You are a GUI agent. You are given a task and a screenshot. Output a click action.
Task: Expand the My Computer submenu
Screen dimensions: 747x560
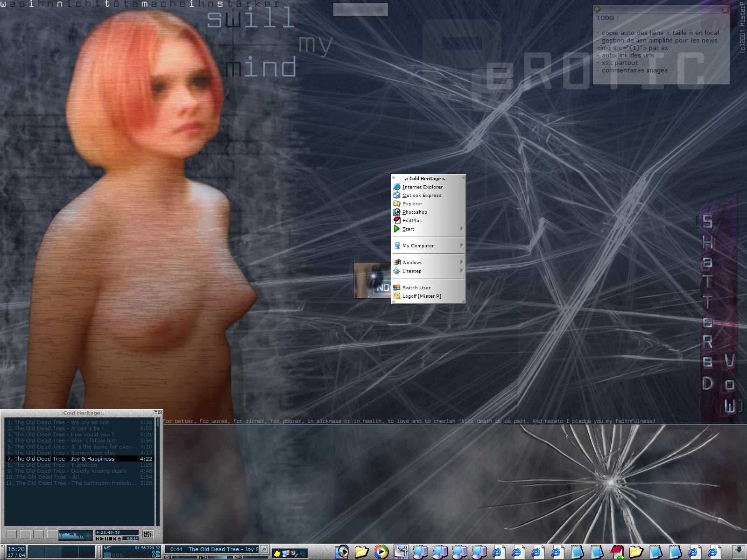tap(461, 245)
